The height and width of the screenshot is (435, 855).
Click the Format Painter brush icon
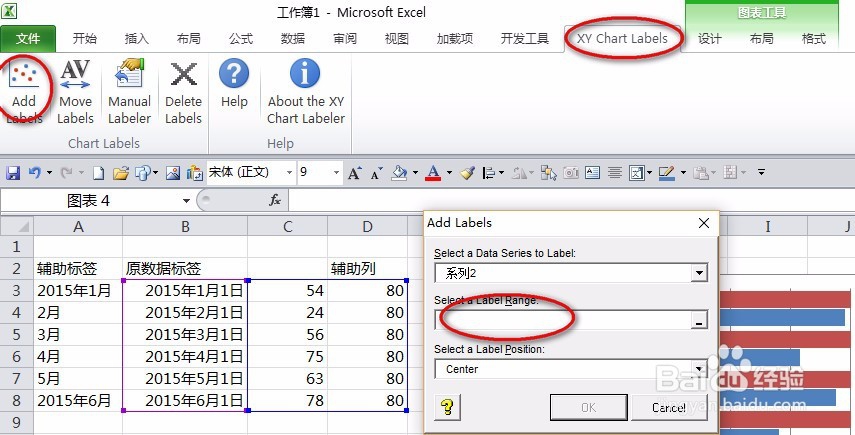467,173
